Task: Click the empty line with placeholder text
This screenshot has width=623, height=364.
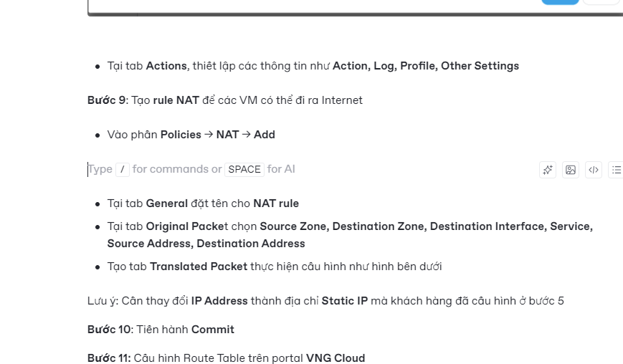Action: [x=215, y=169]
